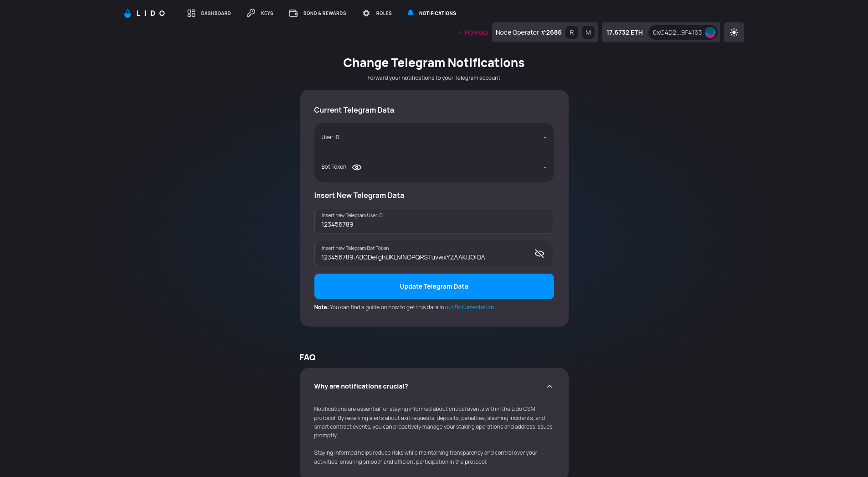Click the Lido logo icon

click(x=128, y=13)
